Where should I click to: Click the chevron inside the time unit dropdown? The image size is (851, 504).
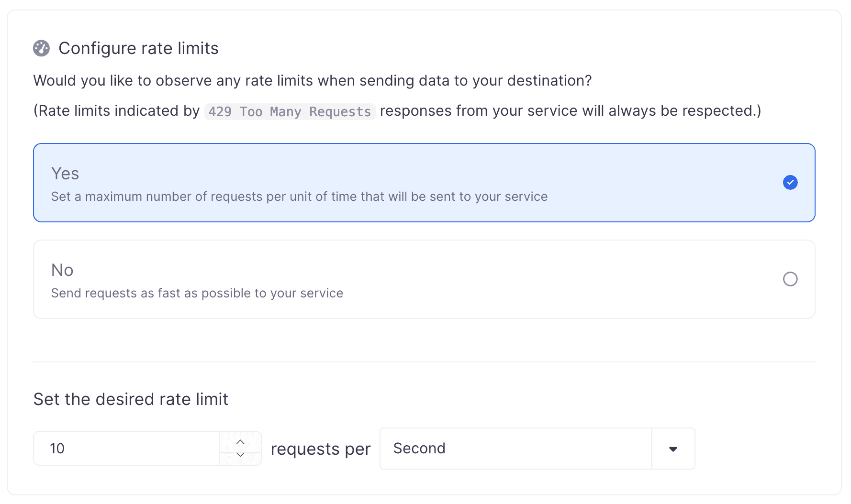coord(673,449)
